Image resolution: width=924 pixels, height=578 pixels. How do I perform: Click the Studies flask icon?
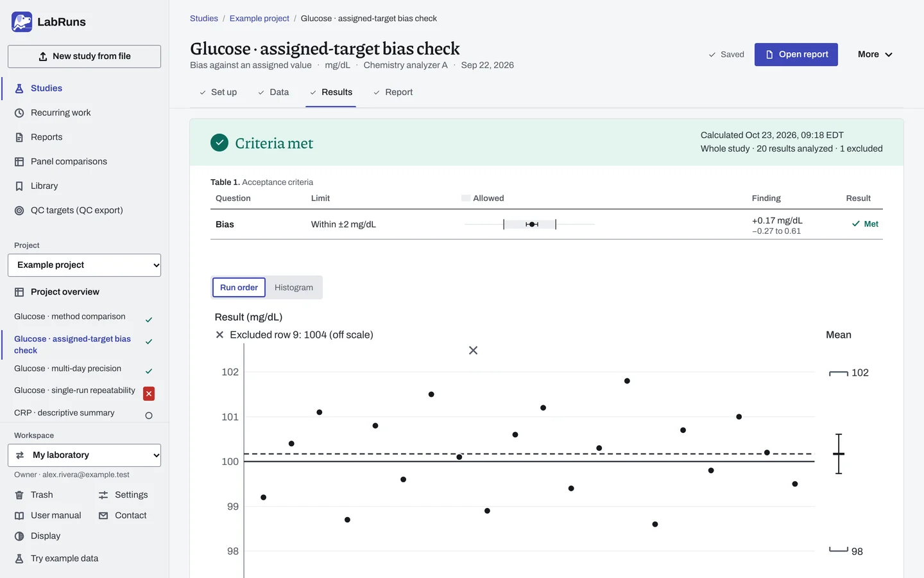19,89
